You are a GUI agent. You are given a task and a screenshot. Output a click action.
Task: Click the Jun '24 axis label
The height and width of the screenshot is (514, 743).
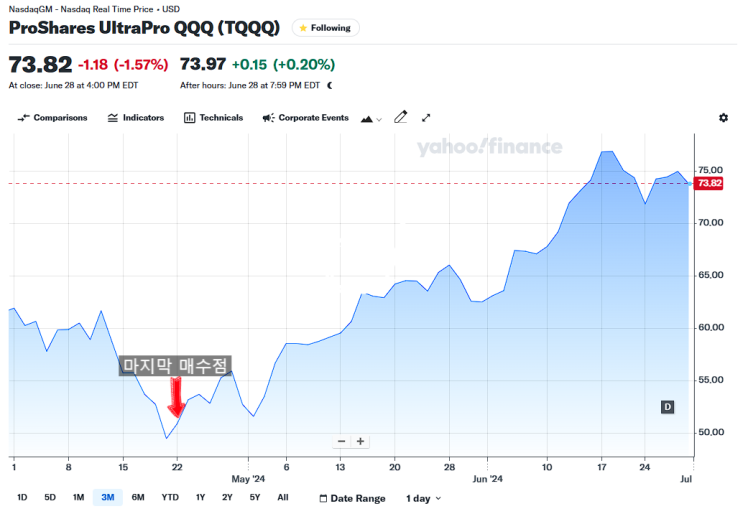coord(487,479)
